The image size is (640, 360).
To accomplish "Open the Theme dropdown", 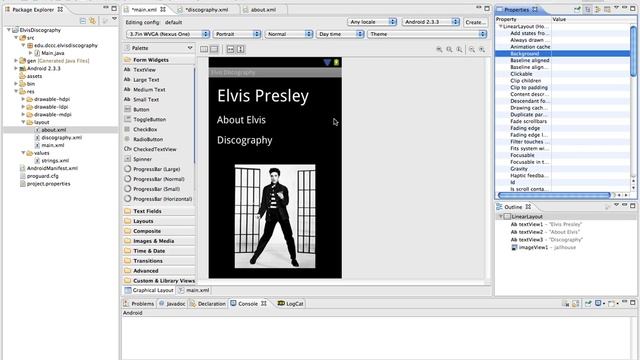I will coord(427,34).
